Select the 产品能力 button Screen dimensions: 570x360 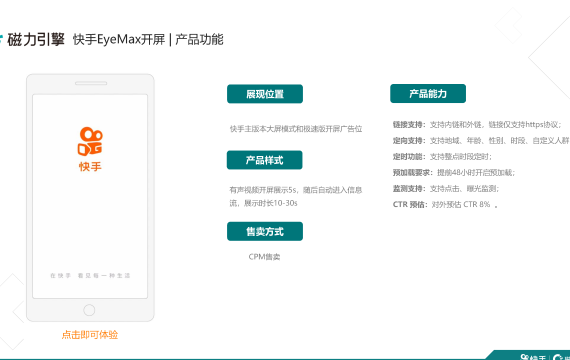pyautogui.click(x=428, y=93)
